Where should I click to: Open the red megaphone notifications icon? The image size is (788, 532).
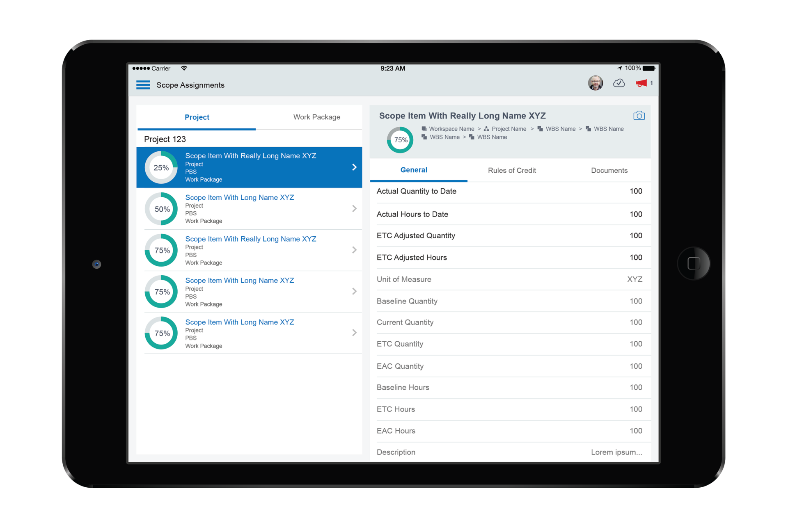641,83
